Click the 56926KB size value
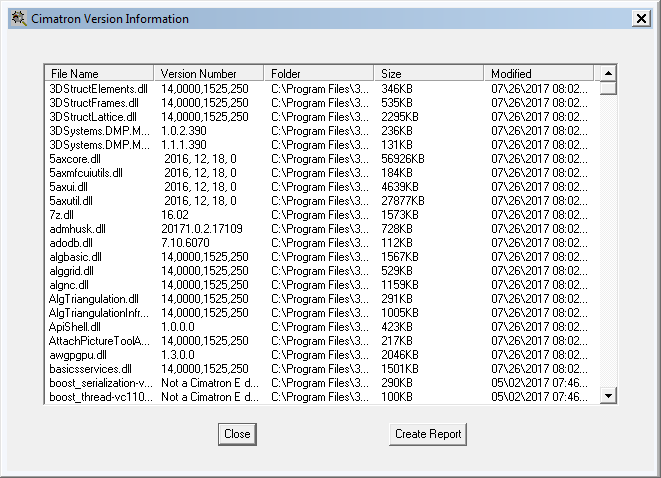Screen dimensions: 661x478 pyautogui.click(x=403, y=159)
